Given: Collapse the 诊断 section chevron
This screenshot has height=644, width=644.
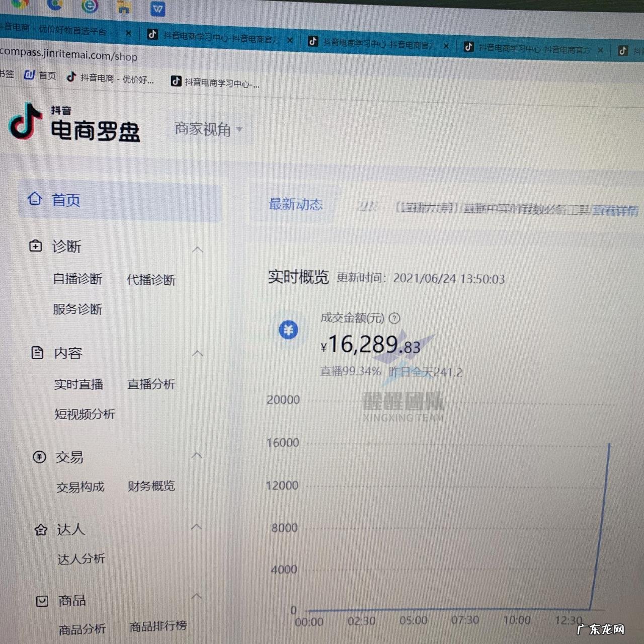Looking at the screenshot, I should tap(198, 249).
